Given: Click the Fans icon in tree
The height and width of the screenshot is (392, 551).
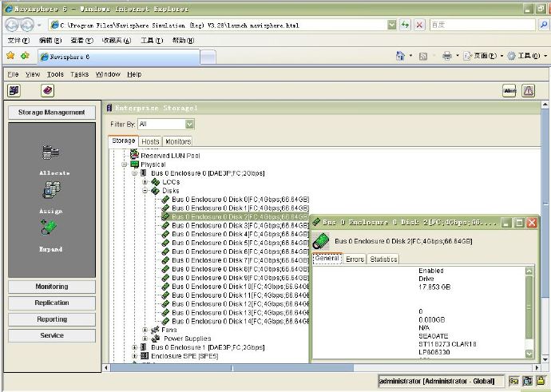Looking at the screenshot, I should (x=155, y=330).
